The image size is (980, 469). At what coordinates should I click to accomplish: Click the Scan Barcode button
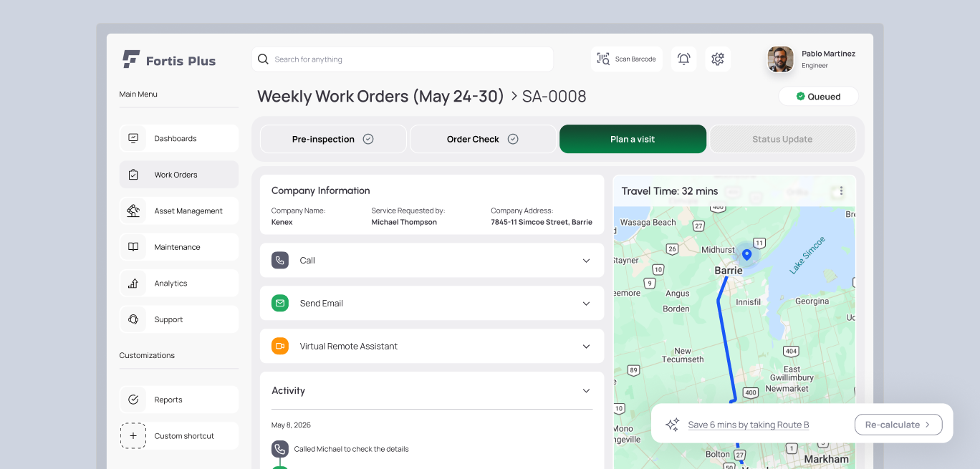627,59
